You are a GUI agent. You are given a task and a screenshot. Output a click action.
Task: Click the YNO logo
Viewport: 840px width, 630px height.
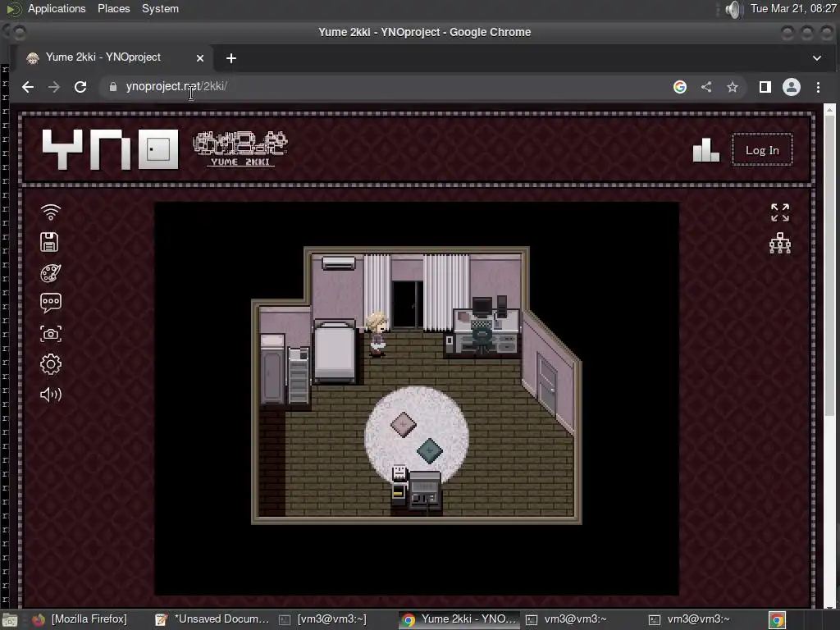tap(111, 149)
